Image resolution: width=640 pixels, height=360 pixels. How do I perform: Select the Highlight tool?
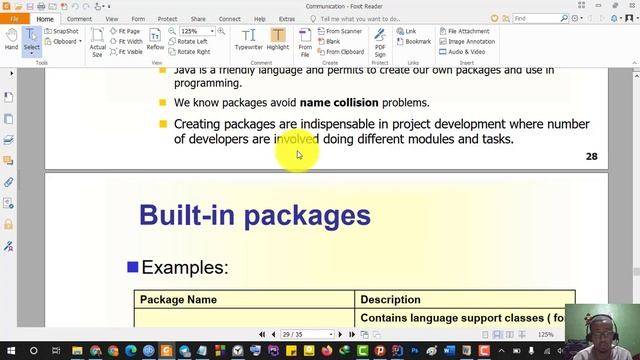[x=278, y=40]
